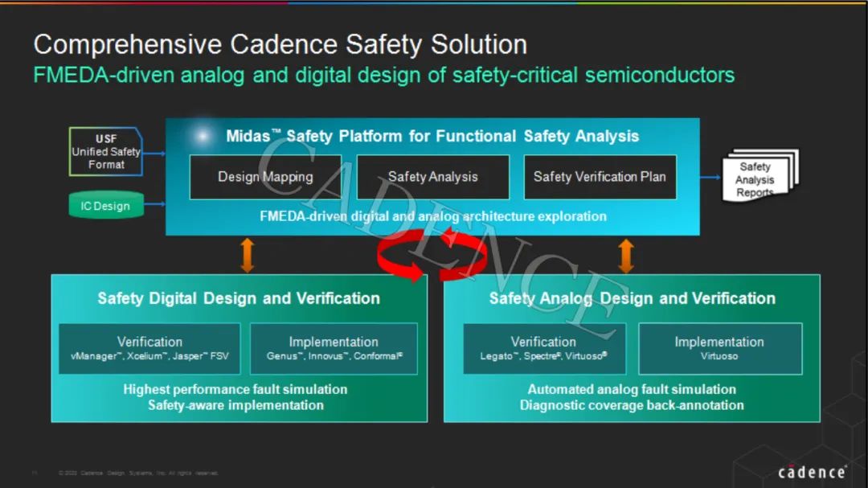Click the Implementation box listing Genus, Innovus

coord(334,348)
